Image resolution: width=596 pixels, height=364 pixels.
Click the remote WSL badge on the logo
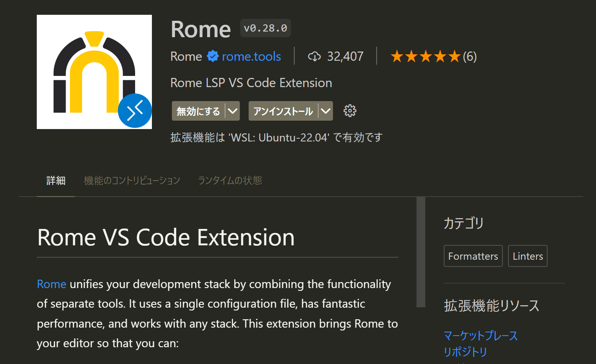(135, 111)
